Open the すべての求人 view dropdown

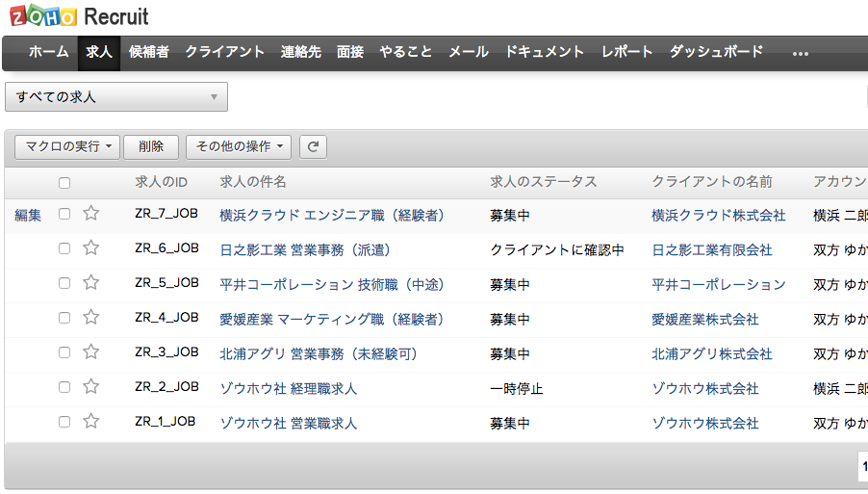click(116, 97)
